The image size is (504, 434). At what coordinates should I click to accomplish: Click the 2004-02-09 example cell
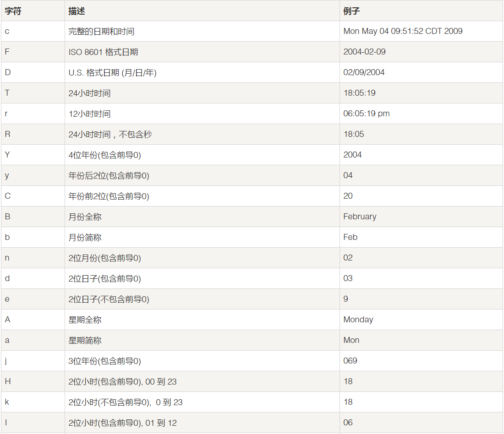(364, 52)
